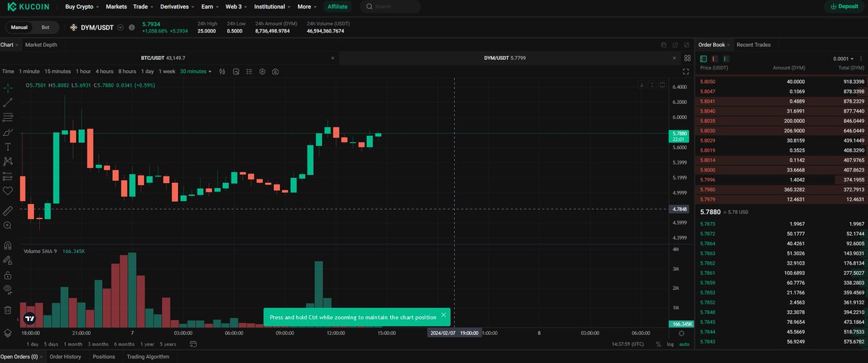Set chart interval to 1 week
The image size is (868, 363).
[x=167, y=72]
